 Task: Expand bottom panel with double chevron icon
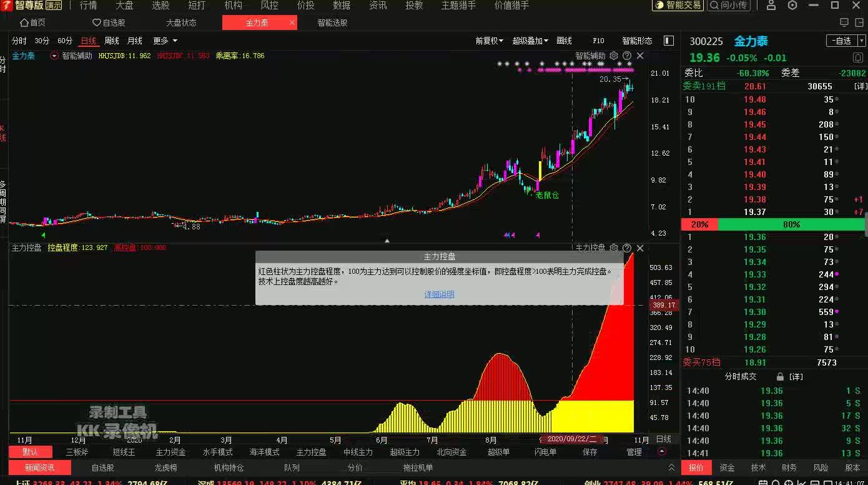(x=671, y=467)
